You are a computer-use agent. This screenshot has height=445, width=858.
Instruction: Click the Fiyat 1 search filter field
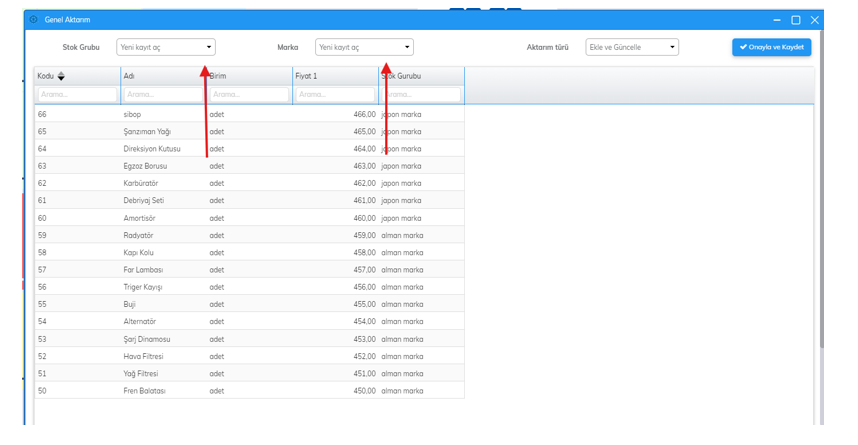(x=334, y=94)
